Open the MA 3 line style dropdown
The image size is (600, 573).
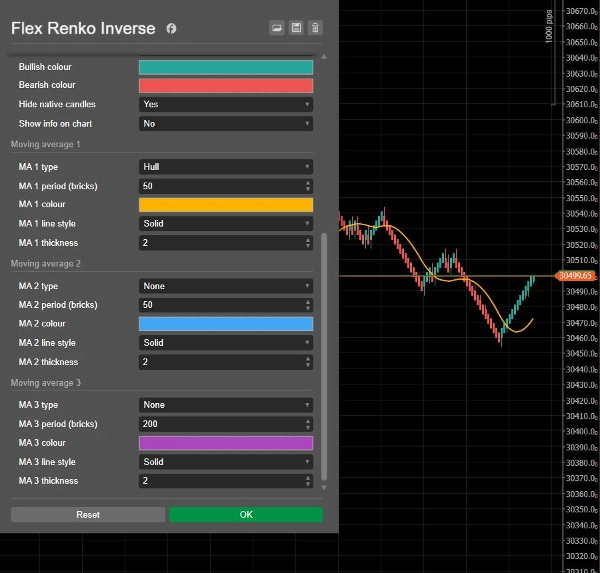[226, 462]
